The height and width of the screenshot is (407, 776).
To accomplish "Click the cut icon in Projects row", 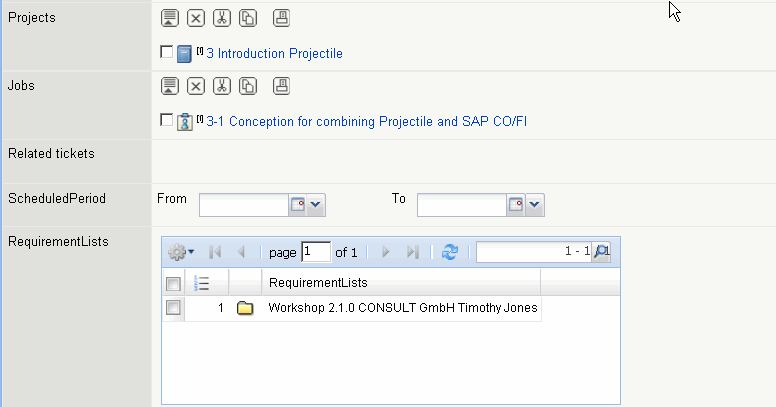I will (222, 18).
